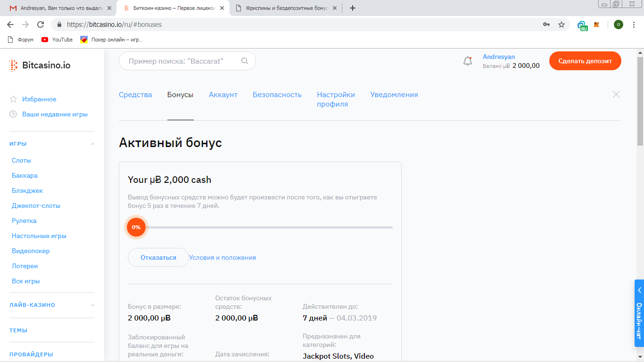Viewport: 644px width, 362px height.
Task: Close the Биткоин-казино tab
Action: 222,8
